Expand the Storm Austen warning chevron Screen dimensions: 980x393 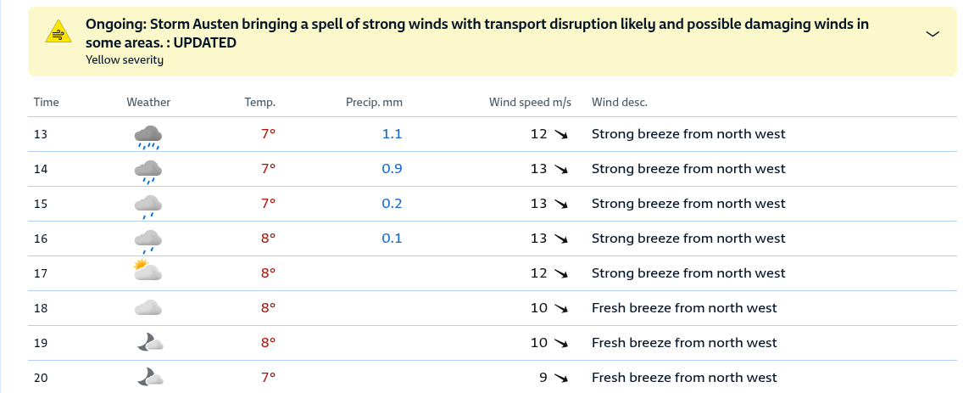(x=932, y=34)
